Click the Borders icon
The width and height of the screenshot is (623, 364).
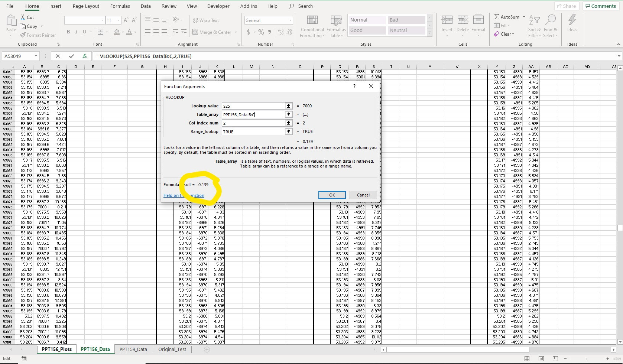click(100, 32)
